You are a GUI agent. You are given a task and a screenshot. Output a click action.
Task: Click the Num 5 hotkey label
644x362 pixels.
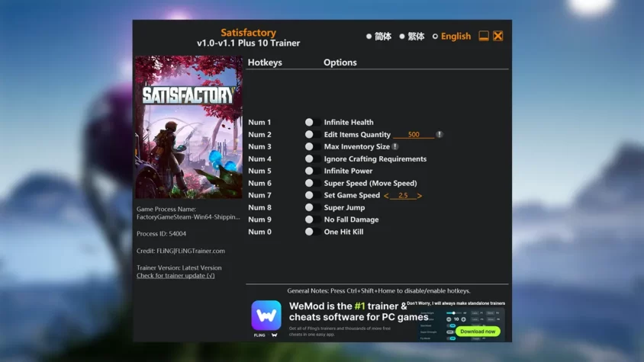259,171
